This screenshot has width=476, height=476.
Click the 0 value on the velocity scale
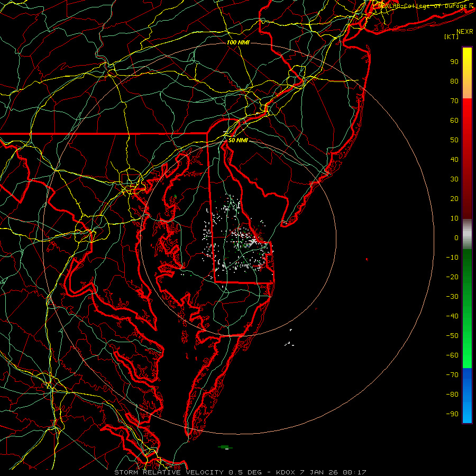coord(456,237)
